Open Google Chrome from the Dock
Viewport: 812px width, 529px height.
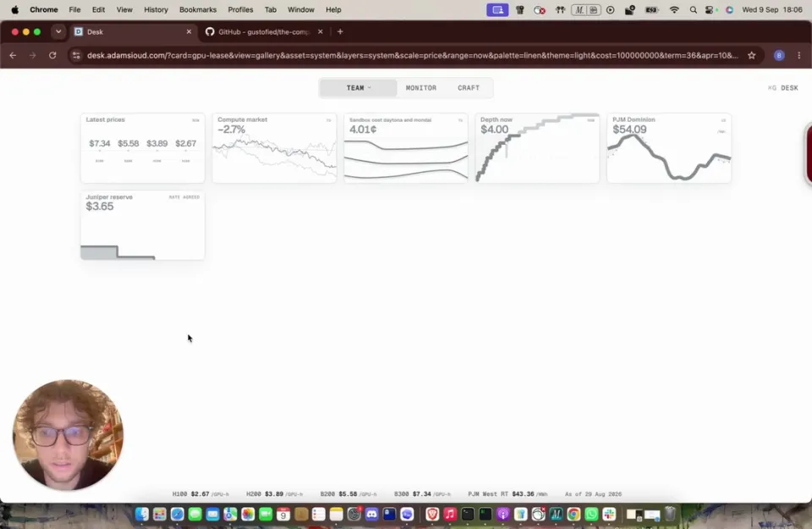tap(573, 514)
